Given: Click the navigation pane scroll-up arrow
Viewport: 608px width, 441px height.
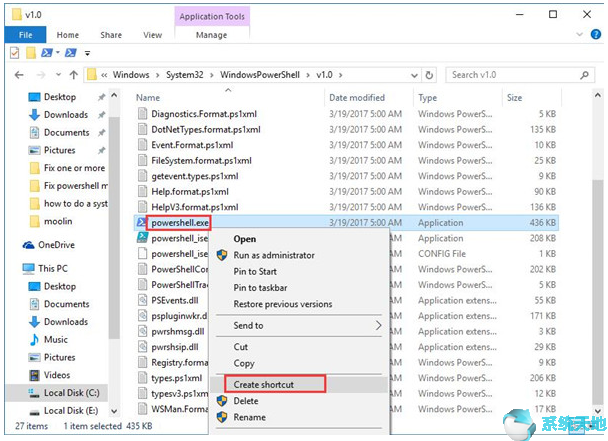Looking at the screenshot, I should [114, 95].
